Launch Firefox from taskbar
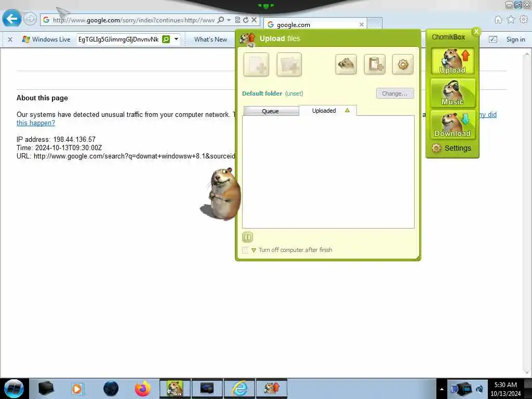This screenshot has width=532, height=399. (142, 389)
